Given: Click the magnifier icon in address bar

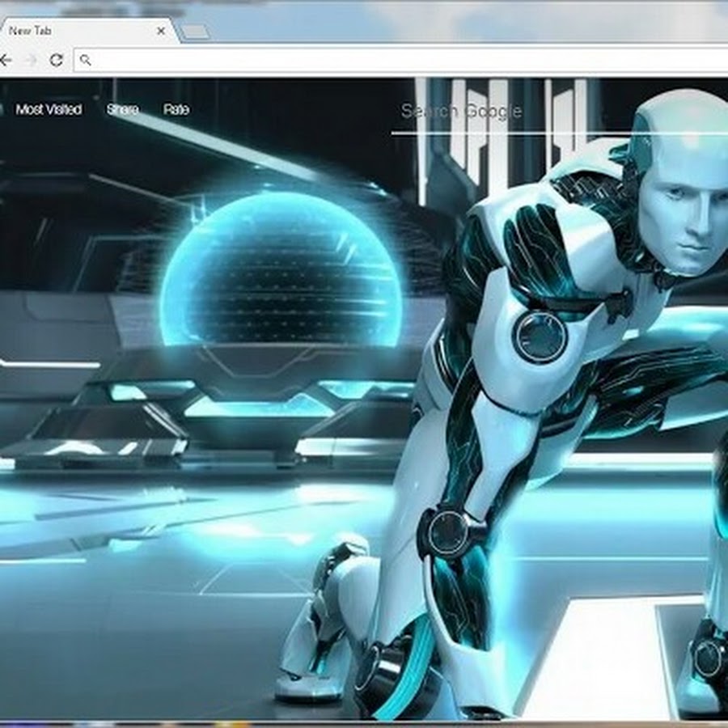Looking at the screenshot, I should 86,60.
